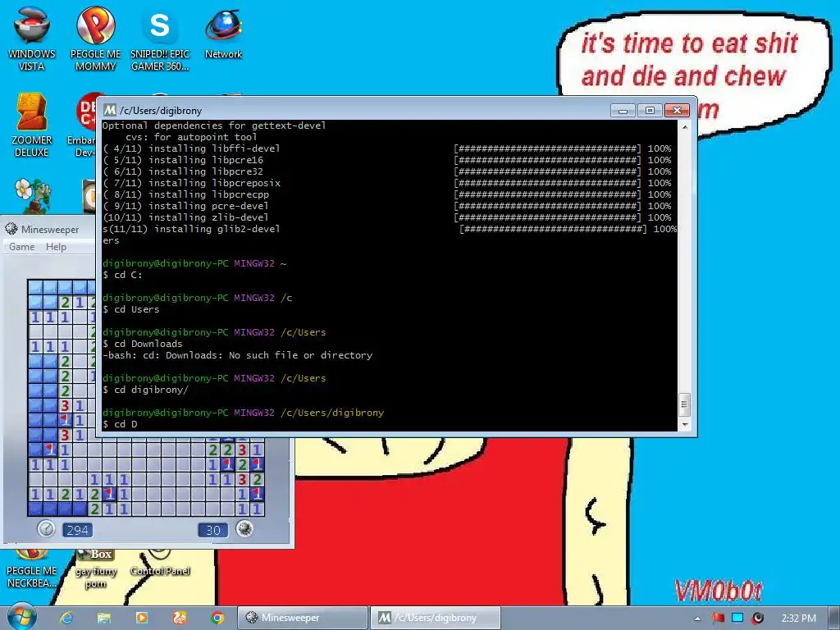This screenshot has width=840, height=630.
Task: Click the clock icon beside Minesweeper timer
Action: [46, 529]
